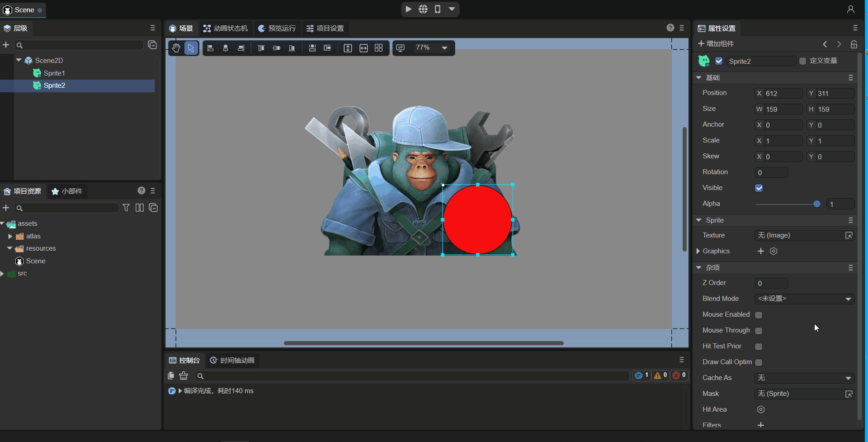Select the hand pan tool

click(x=176, y=48)
